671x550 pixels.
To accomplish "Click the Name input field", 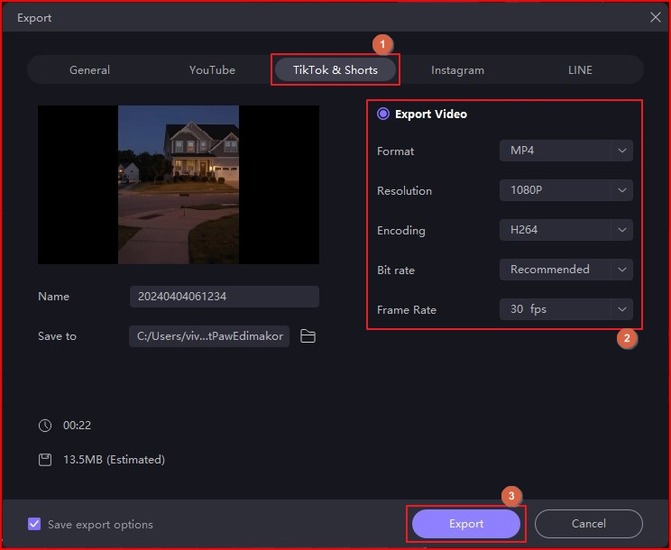I will coord(224,297).
